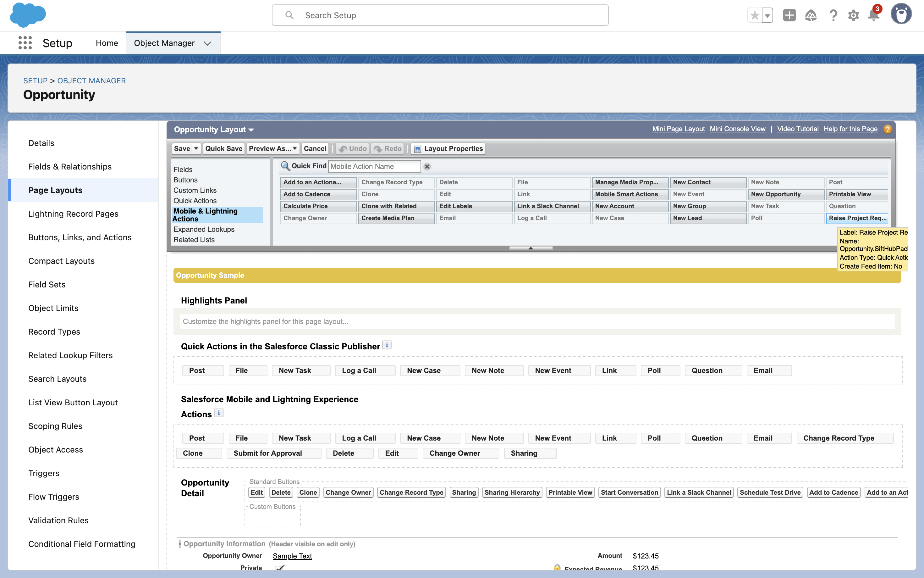This screenshot has height=578, width=924.
Task: Click the global actions plus icon
Action: [x=789, y=15]
